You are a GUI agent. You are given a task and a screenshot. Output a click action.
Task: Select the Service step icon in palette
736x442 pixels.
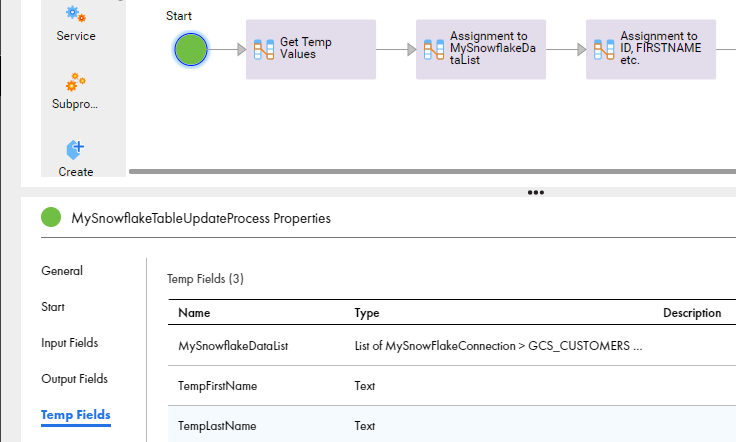coord(76,14)
